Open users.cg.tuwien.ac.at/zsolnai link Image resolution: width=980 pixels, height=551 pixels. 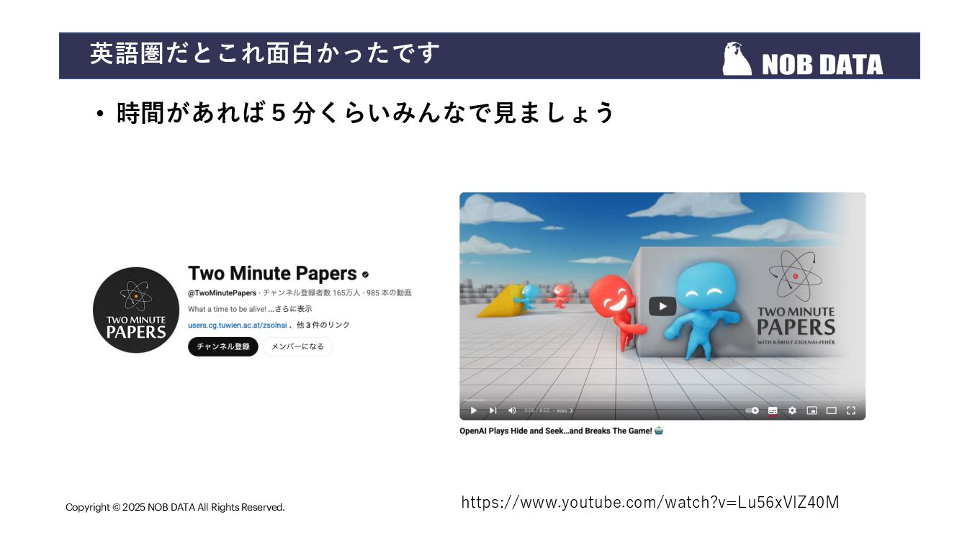(237, 325)
